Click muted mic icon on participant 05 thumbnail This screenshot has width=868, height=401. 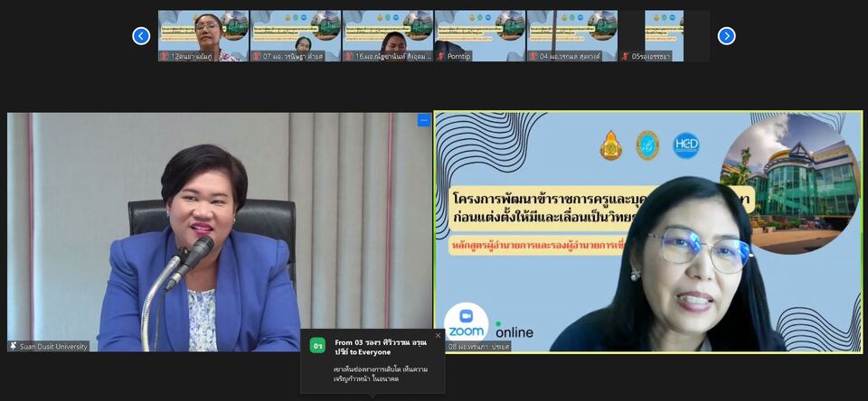626,56
